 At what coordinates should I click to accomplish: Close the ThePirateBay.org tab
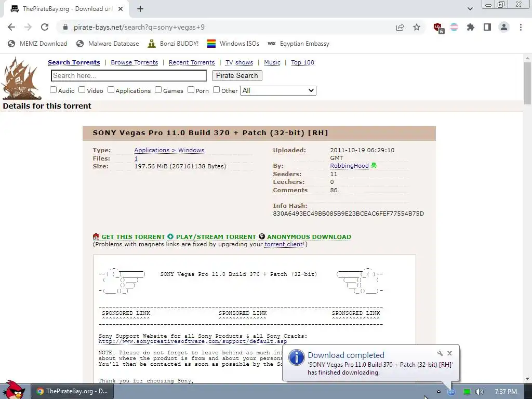click(121, 9)
